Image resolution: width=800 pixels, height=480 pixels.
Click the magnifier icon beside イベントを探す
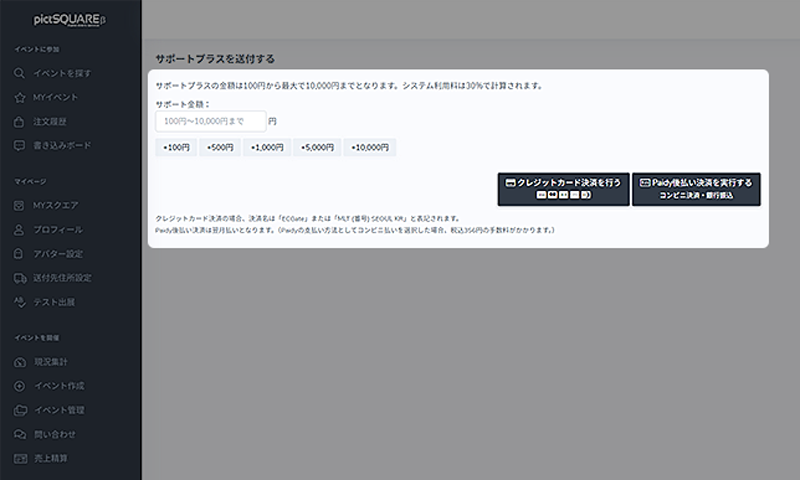point(20,73)
